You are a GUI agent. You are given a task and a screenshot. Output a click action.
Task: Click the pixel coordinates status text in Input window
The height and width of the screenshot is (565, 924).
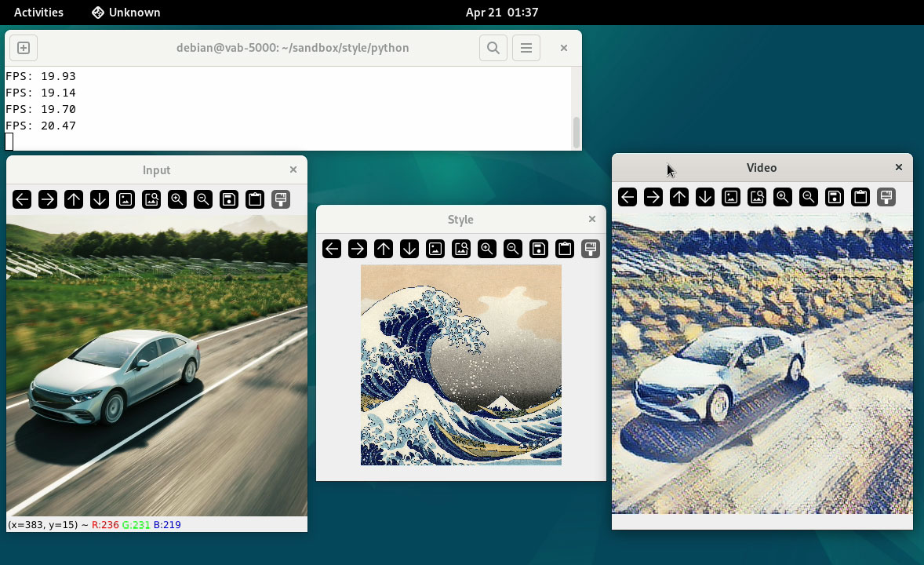pos(94,525)
